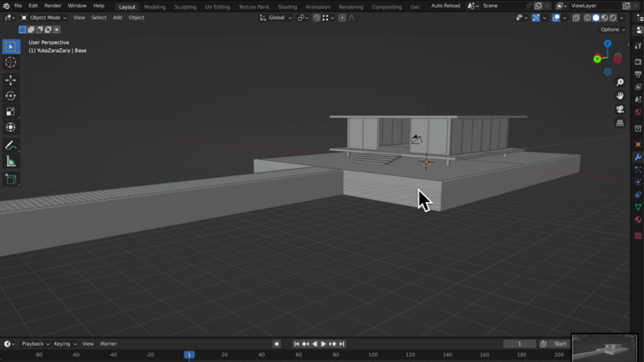Switch to the UV Editing workspace tab

tap(217, 6)
